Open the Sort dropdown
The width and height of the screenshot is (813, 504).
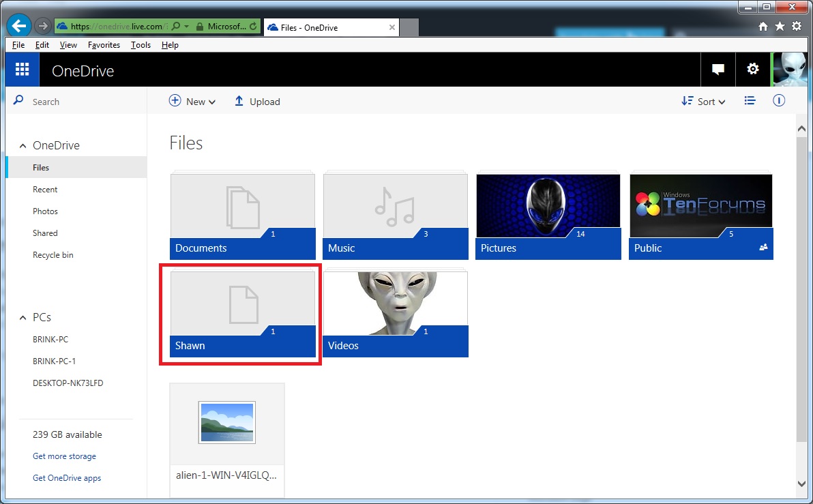(x=703, y=101)
